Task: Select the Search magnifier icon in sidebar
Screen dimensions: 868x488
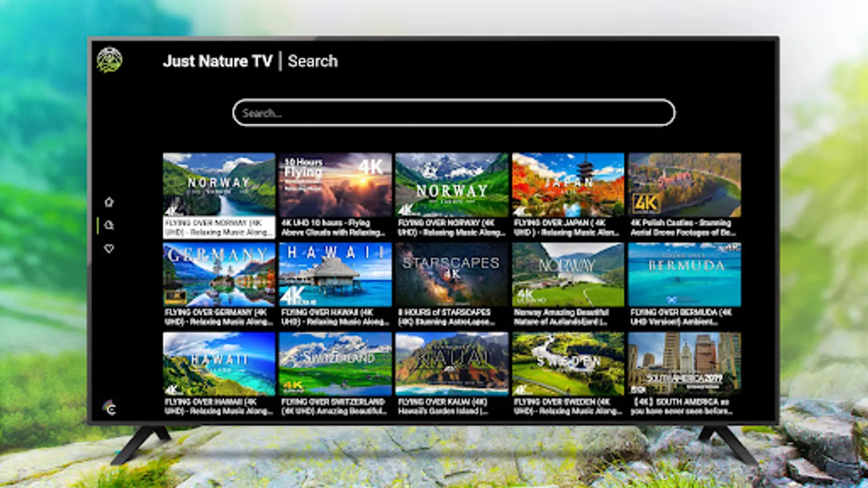Action: click(109, 225)
